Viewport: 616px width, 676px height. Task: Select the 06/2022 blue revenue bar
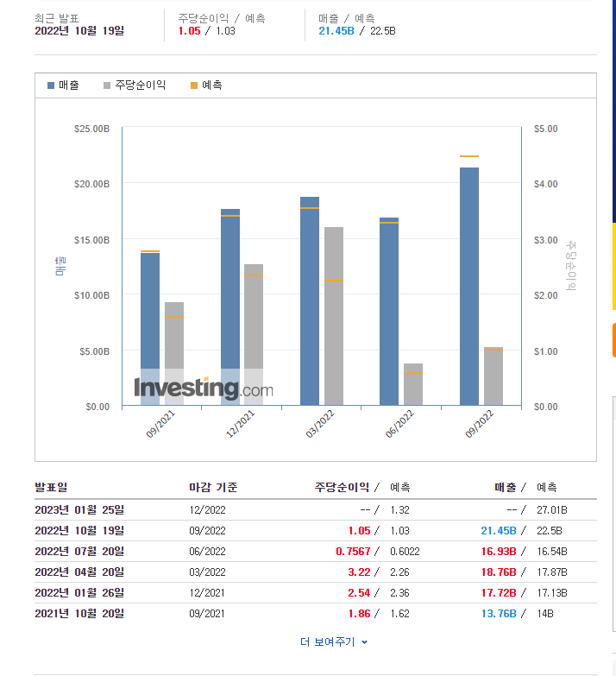[389, 312]
